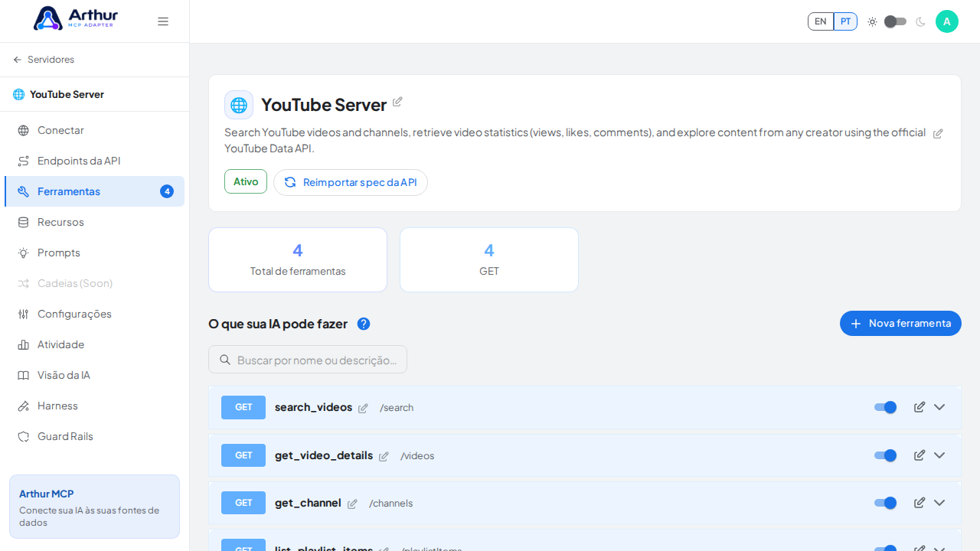Expand the search_videos row
Image resolution: width=980 pixels, height=551 pixels.
click(x=939, y=407)
